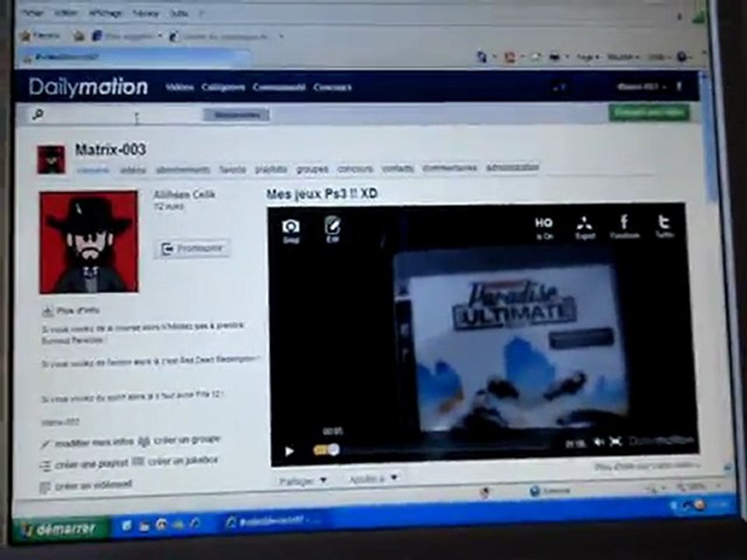Open the Fichier browser menu
Image resolution: width=747 pixels, height=560 pixels.
(x=33, y=13)
